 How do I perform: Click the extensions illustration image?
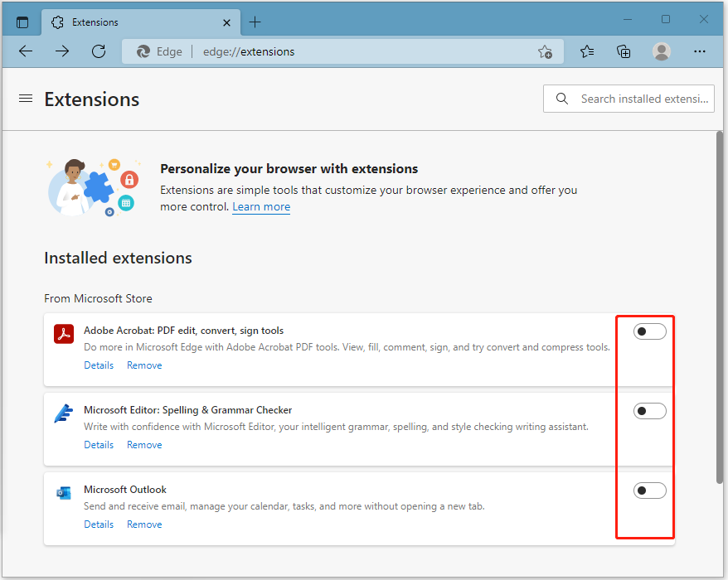(93, 187)
